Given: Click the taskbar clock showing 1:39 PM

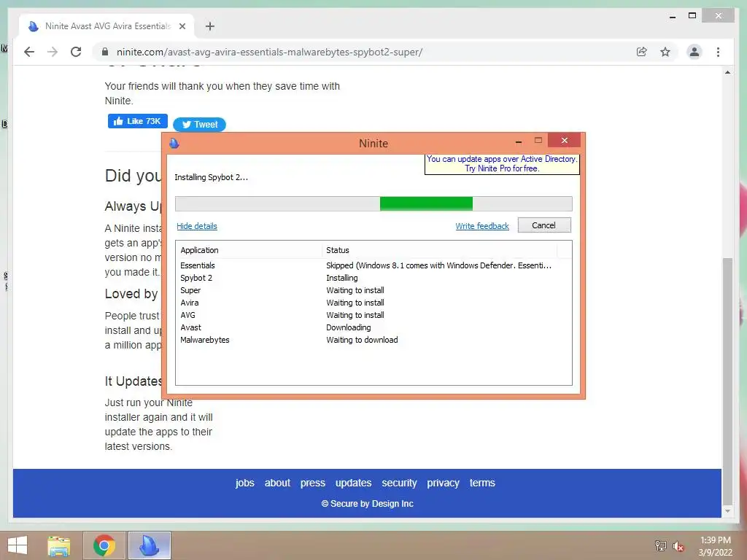Looking at the screenshot, I should [715, 546].
